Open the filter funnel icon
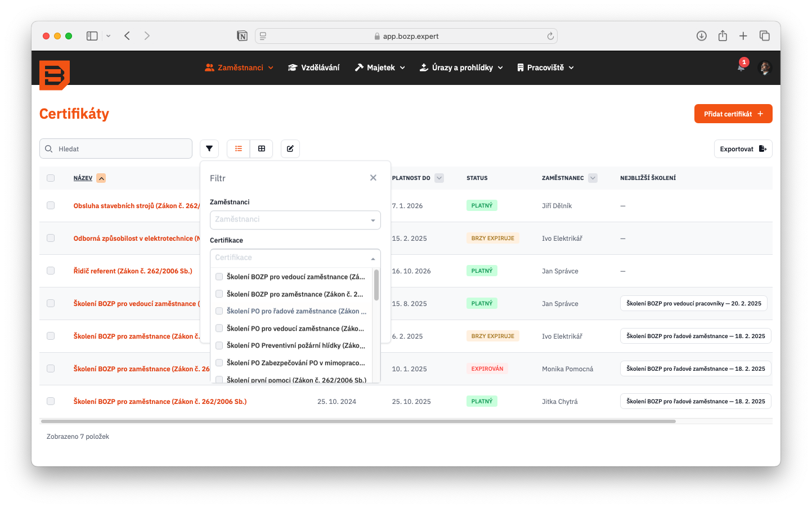 pyautogui.click(x=209, y=149)
